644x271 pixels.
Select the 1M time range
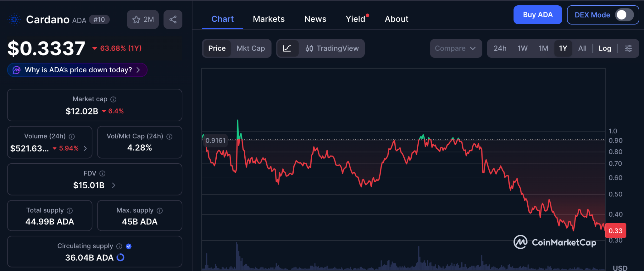click(543, 48)
